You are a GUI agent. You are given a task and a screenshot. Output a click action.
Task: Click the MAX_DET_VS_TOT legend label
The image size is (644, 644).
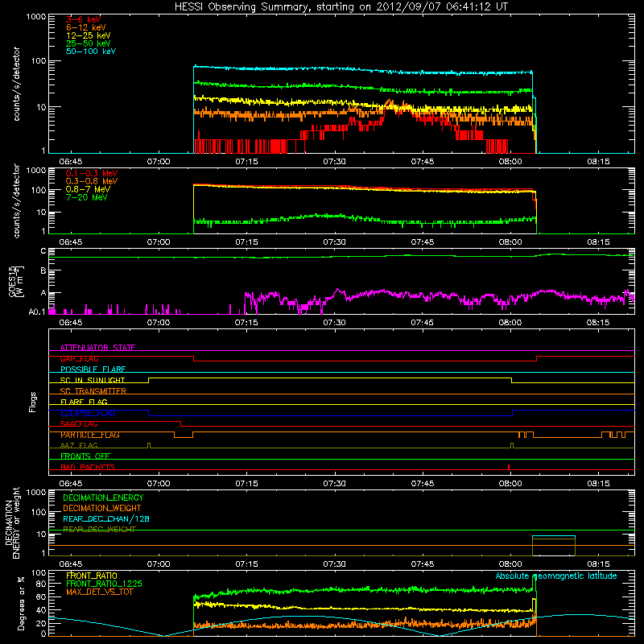coord(99,592)
